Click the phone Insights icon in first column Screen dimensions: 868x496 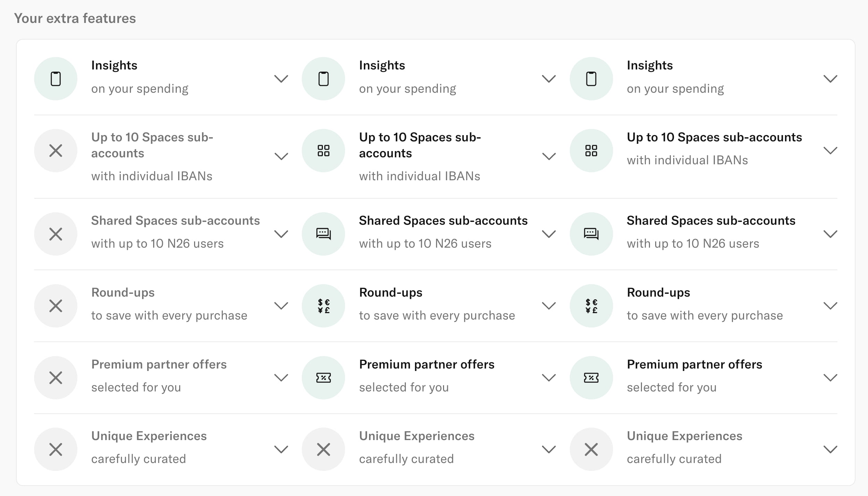(56, 79)
